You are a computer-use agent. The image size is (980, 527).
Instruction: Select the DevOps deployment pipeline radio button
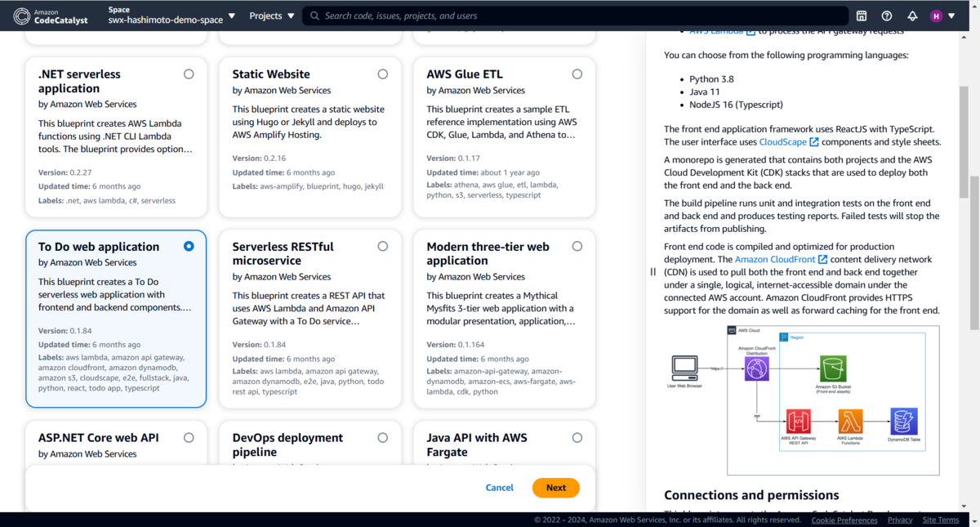pos(383,438)
